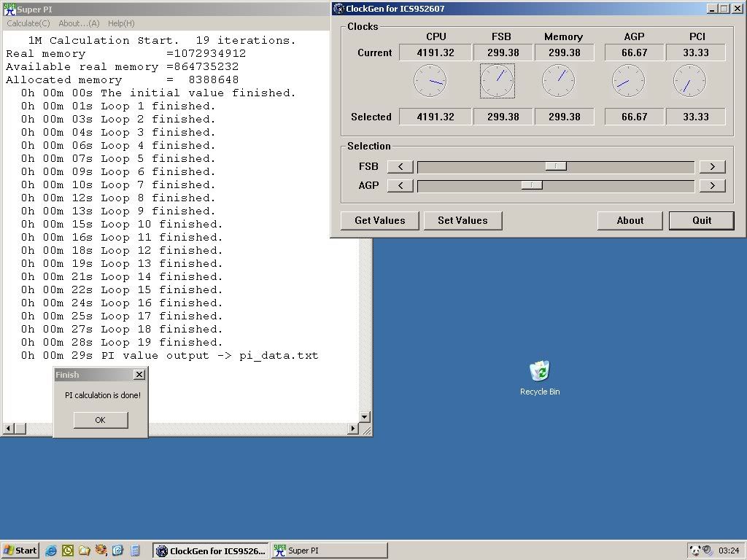Click OK in the Finish dialog
Image resolution: width=747 pixels, height=560 pixels.
(x=101, y=420)
